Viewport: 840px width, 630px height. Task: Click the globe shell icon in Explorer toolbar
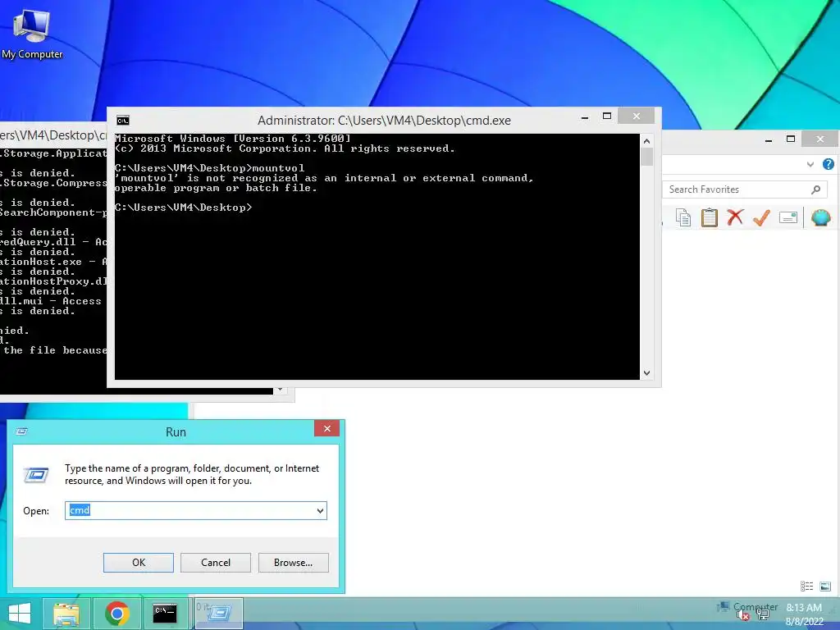pos(820,217)
